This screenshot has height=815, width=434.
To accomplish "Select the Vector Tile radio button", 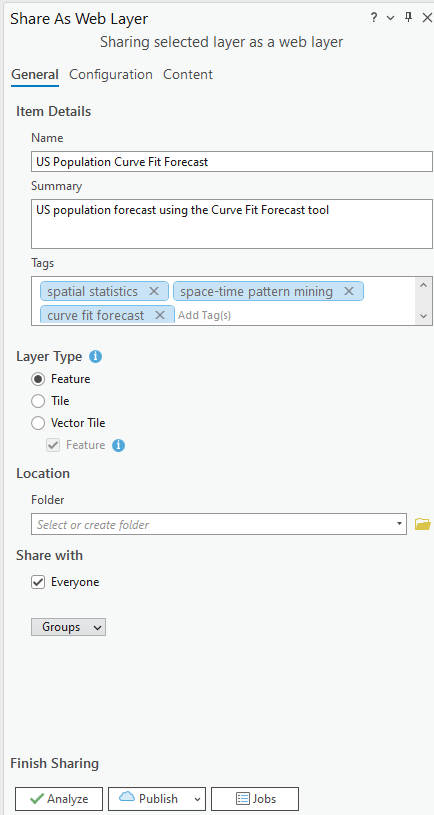I will (38, 423).
